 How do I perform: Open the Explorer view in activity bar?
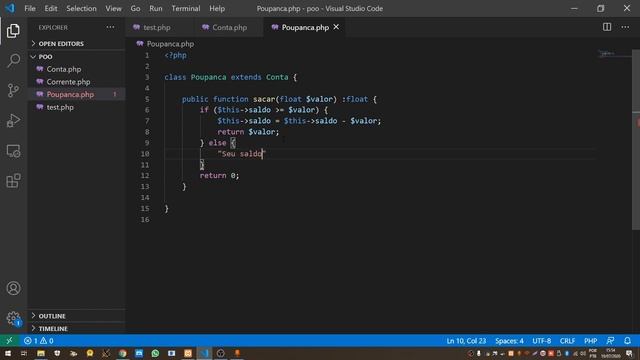[x=13, y=31]
